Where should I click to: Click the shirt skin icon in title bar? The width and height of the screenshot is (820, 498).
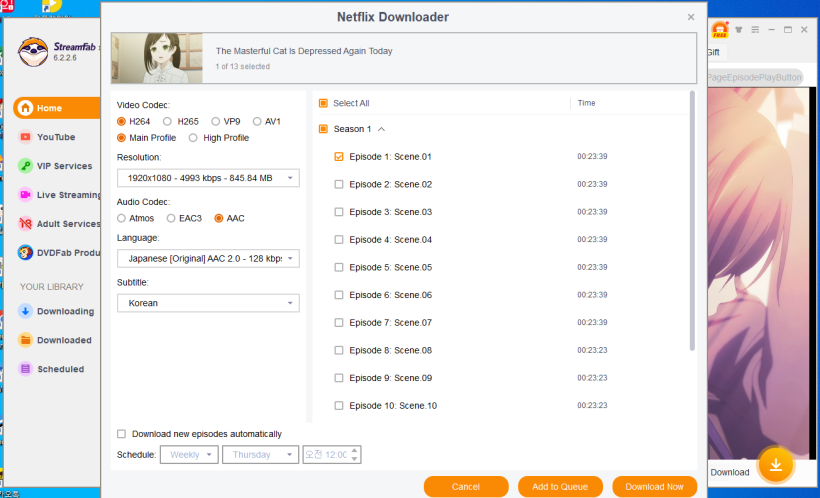point(738,29)
